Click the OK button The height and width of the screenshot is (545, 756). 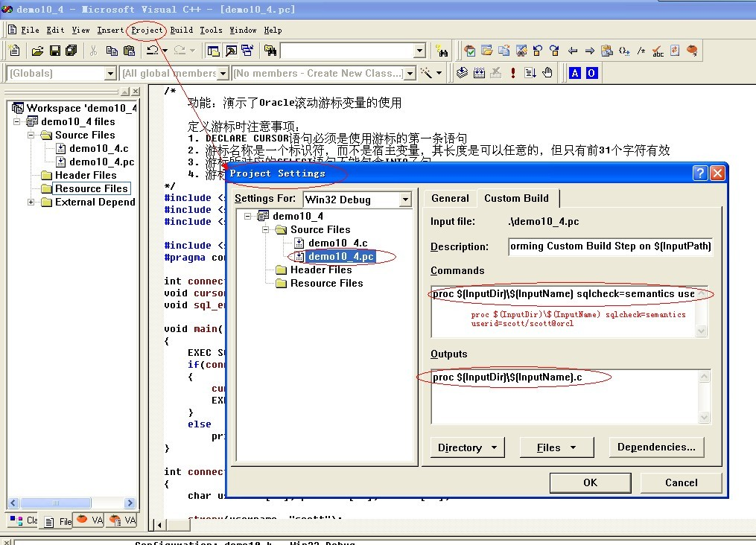[x=590, y=483]
